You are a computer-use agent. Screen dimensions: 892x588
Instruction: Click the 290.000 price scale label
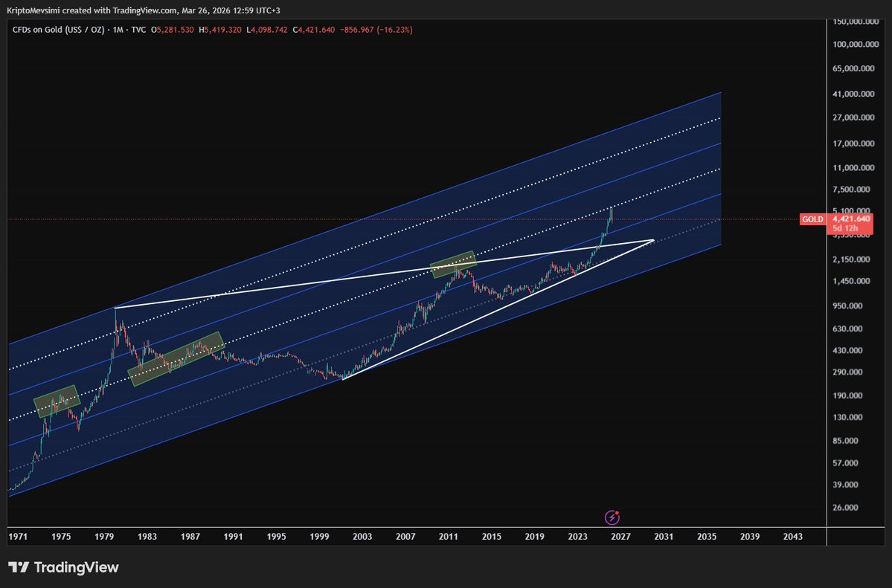click(847, 372)
